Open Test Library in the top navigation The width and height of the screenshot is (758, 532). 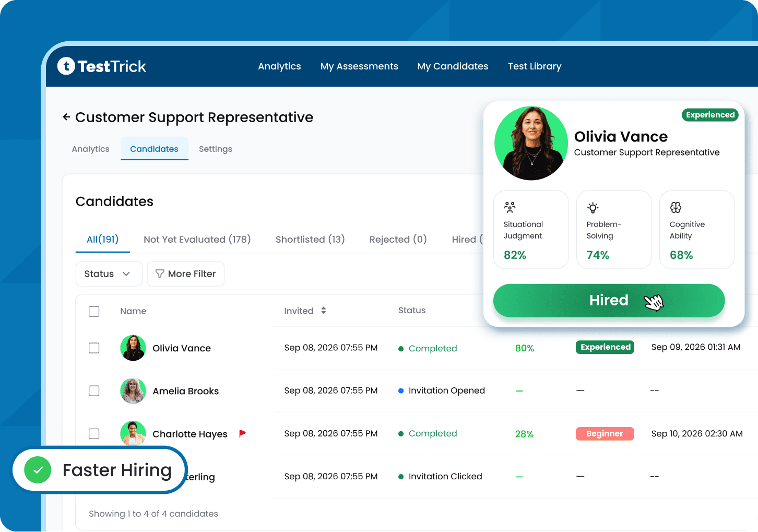[535, 66]
